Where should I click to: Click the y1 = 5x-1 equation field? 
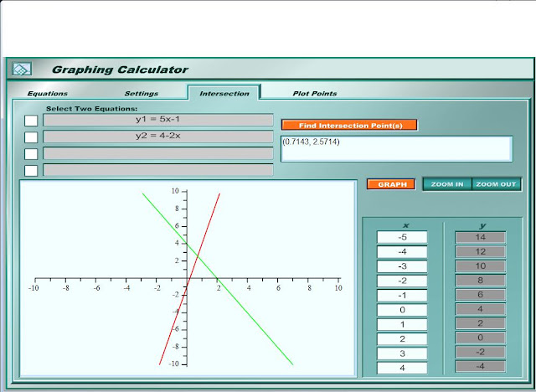pyautogui.click(x=158, y=120)
